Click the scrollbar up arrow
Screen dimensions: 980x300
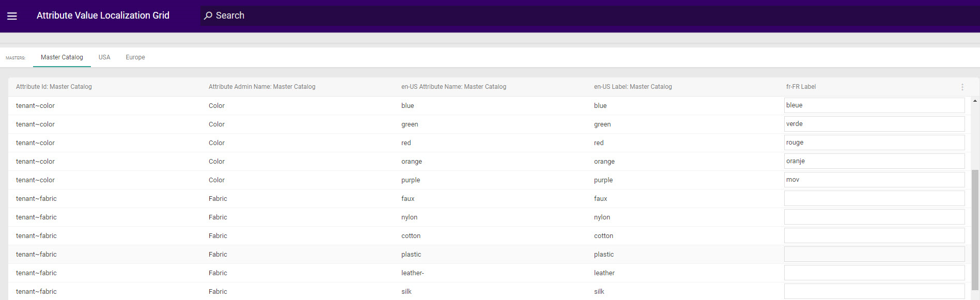click(x=975, y=101)
